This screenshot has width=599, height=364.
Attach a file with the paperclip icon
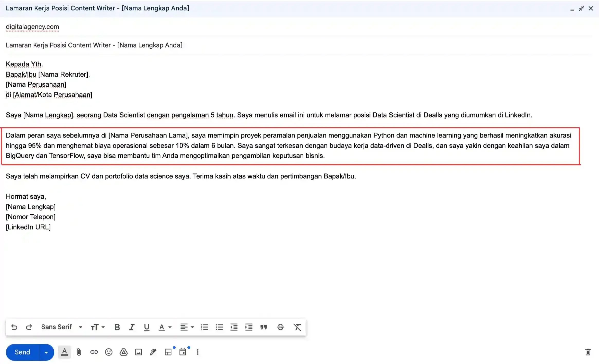(x=79, y=352)
